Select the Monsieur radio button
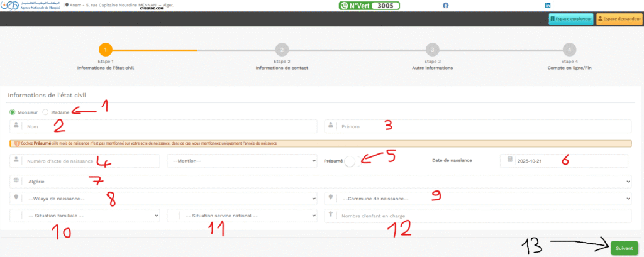This screenshot has width=644, height=257. 13,112
